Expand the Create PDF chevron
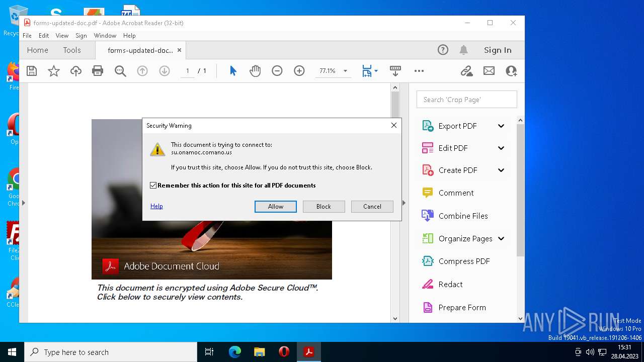The height and width of the screenshot is (362, 644). pos(501,170)
